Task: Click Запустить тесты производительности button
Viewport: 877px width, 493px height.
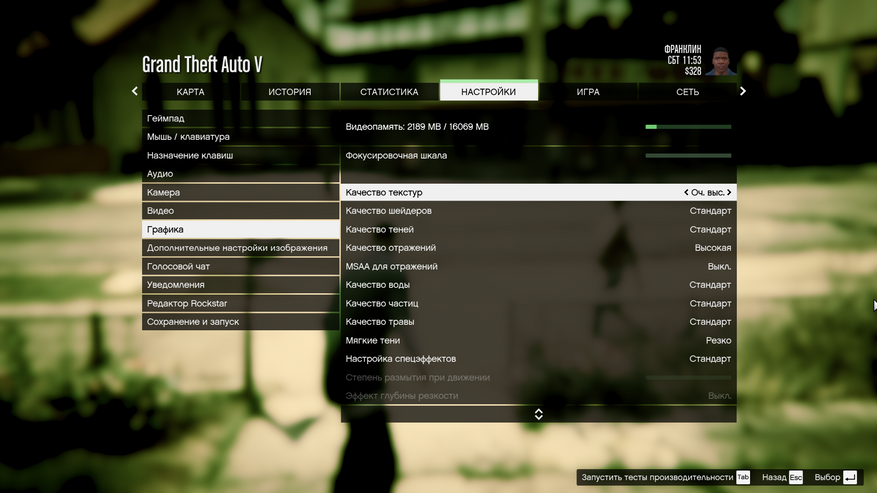Action: (665, 477)
